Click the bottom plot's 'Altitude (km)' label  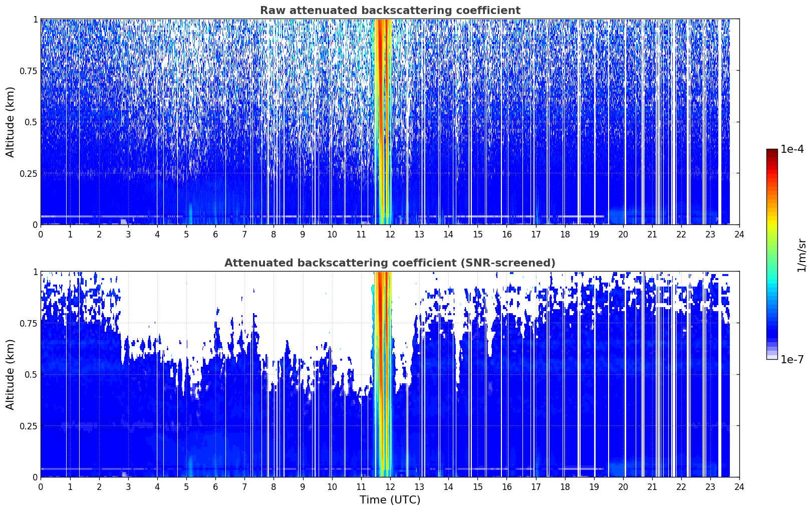pyautogui.click(x=11, y=374)
